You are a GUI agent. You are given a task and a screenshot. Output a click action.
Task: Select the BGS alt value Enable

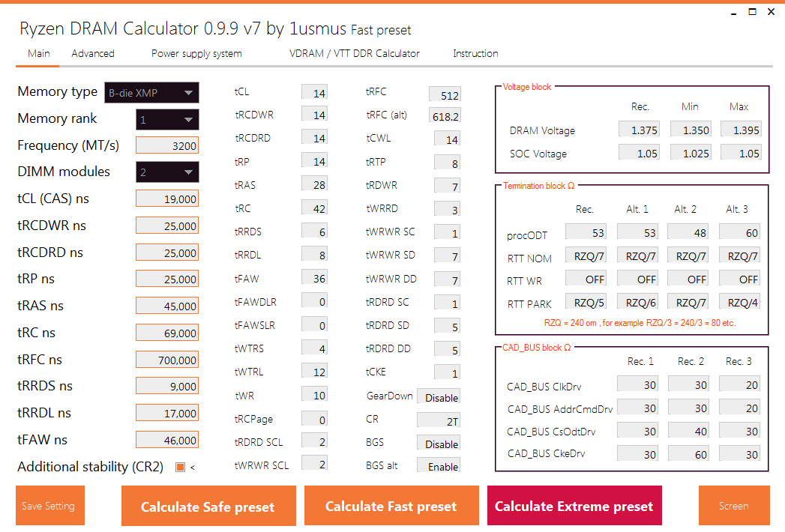[439, 466]
